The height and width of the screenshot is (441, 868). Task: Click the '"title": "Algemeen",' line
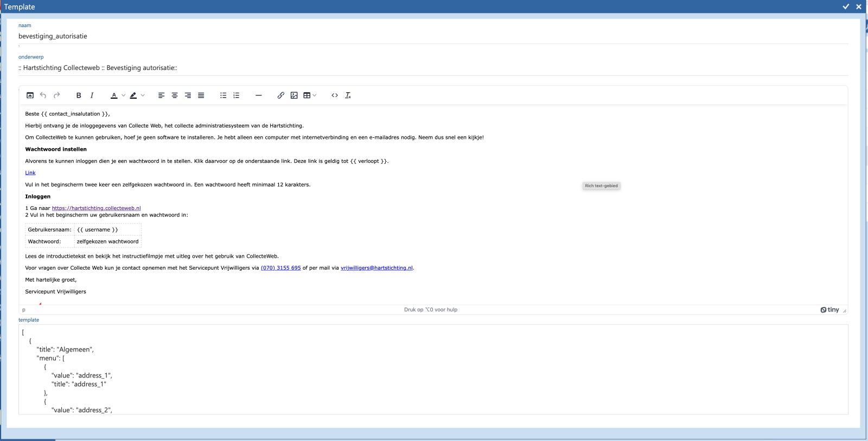click(x=65, y=350)
